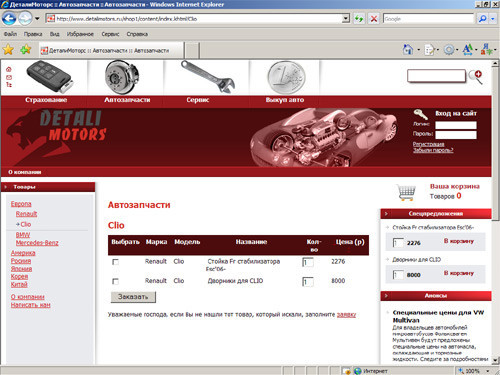Click the wrench Сервис image
This screenshot has height=375, width=500.
[x=208, y=77]
